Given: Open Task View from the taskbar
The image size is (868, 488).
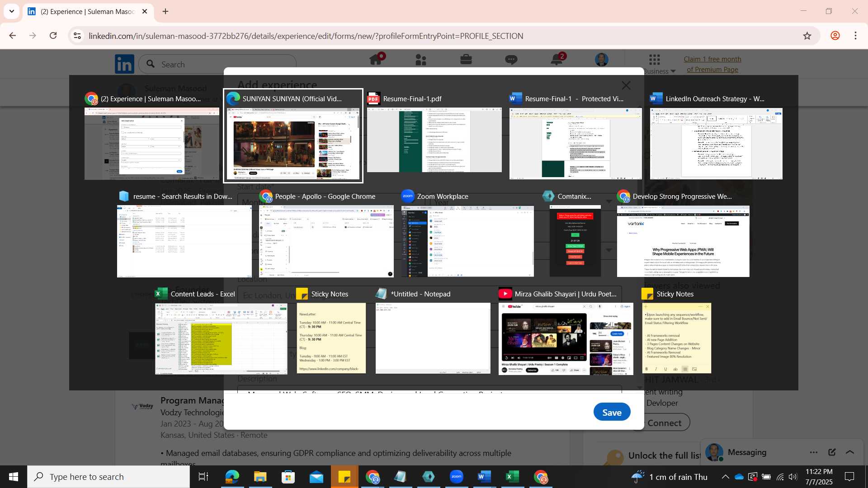Looking at the screenshot, I should point(203,477).
